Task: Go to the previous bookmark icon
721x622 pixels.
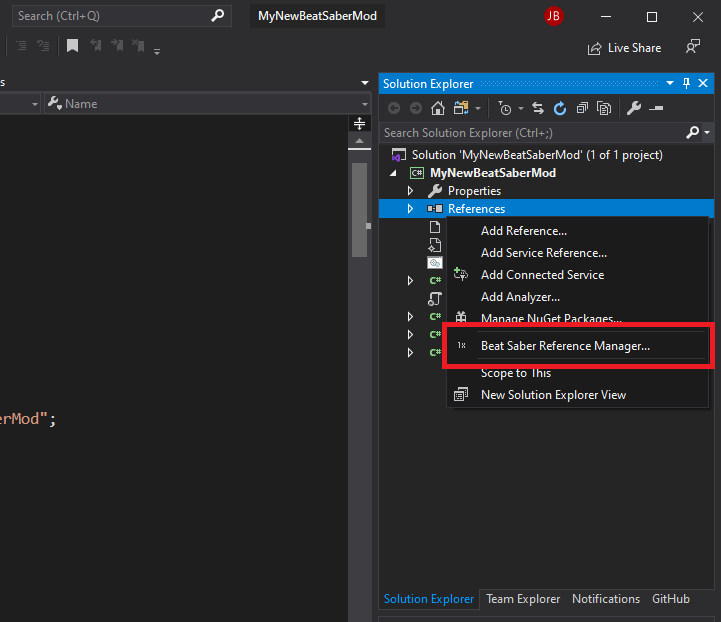Action: pos(96,45)
